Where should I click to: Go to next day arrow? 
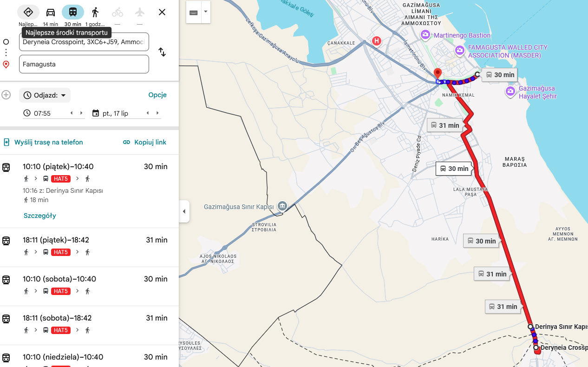(158, 113)
